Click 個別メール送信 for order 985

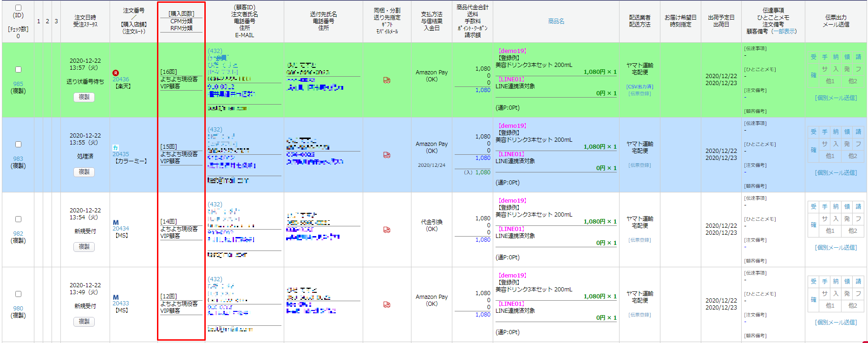(835, 98)
